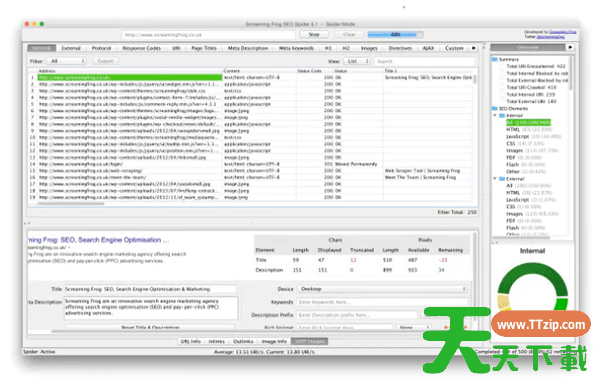Collapse the External tree node

click(495, 179)
